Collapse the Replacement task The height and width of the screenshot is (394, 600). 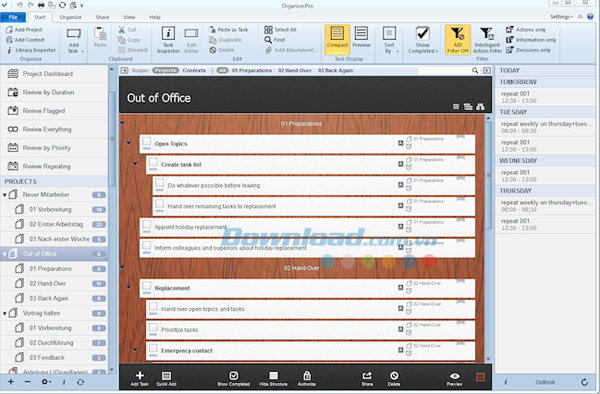point(129,287)
